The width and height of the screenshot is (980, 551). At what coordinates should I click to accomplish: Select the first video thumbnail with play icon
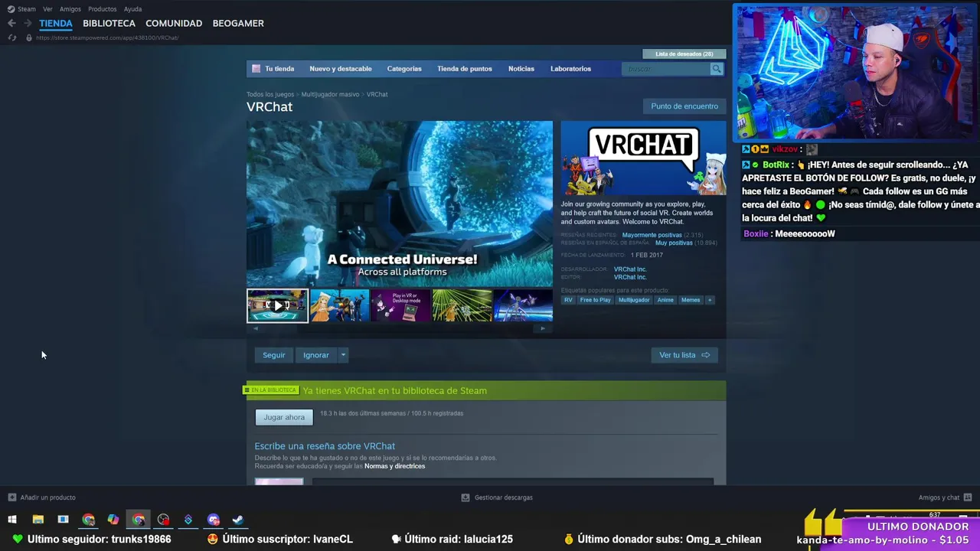click(277, 305)
